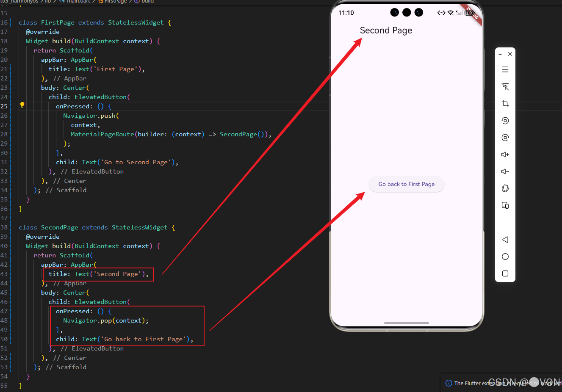This screenshot has height=392, width=562.
Task: Tap the triangle Back navigation icon
Action: click(505, 240)
